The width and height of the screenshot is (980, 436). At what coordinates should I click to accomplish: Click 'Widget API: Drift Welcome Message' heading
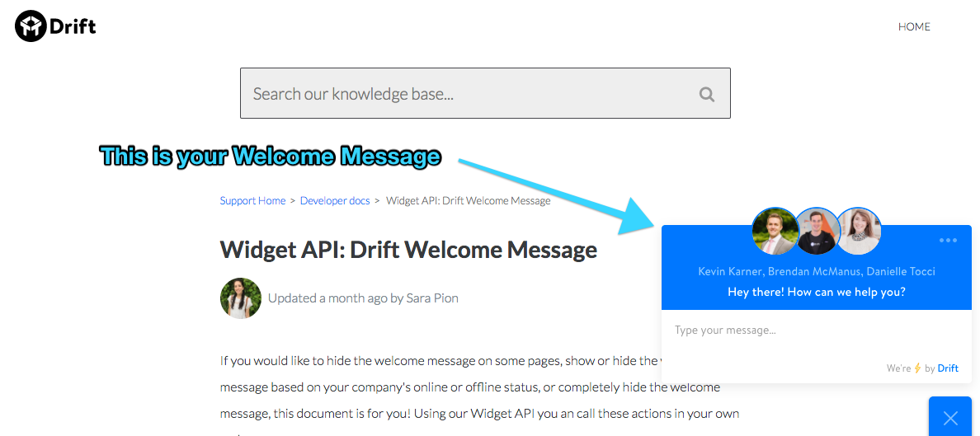tap(409, 250)
